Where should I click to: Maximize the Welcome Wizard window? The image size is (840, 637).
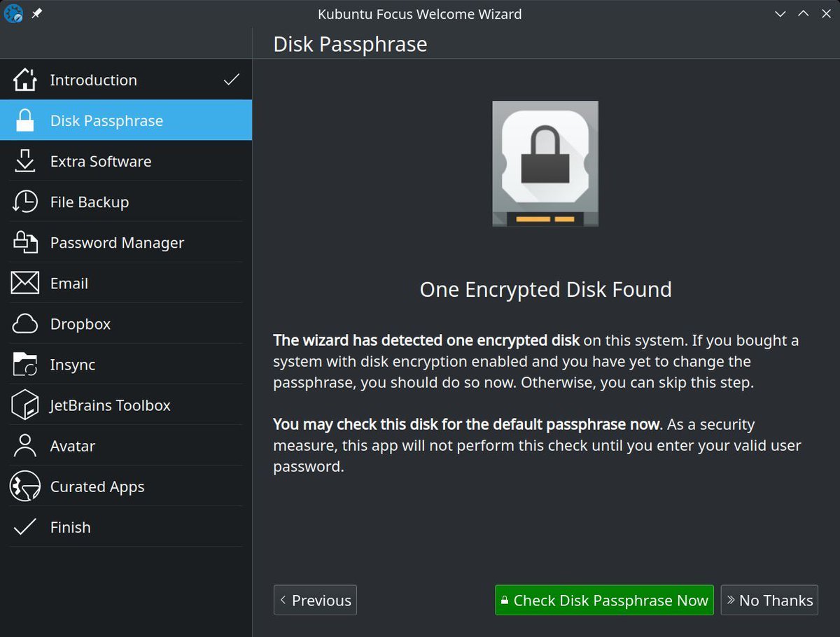point(803,13)
